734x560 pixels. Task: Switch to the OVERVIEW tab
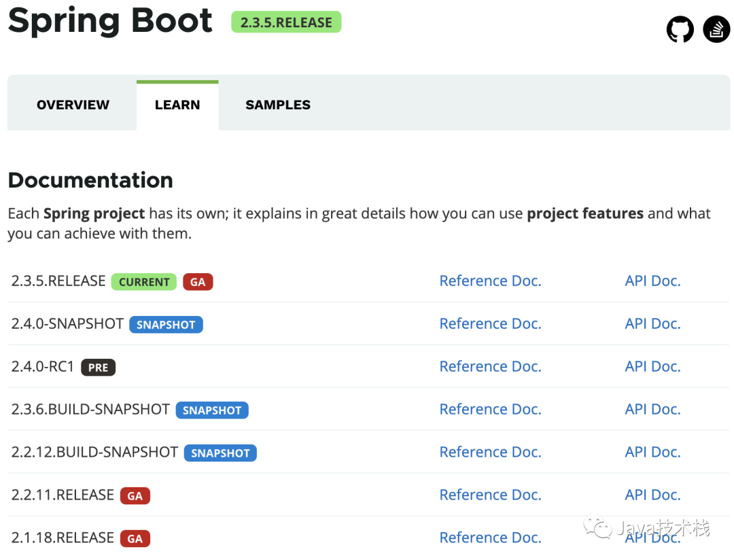pos(73,105)
